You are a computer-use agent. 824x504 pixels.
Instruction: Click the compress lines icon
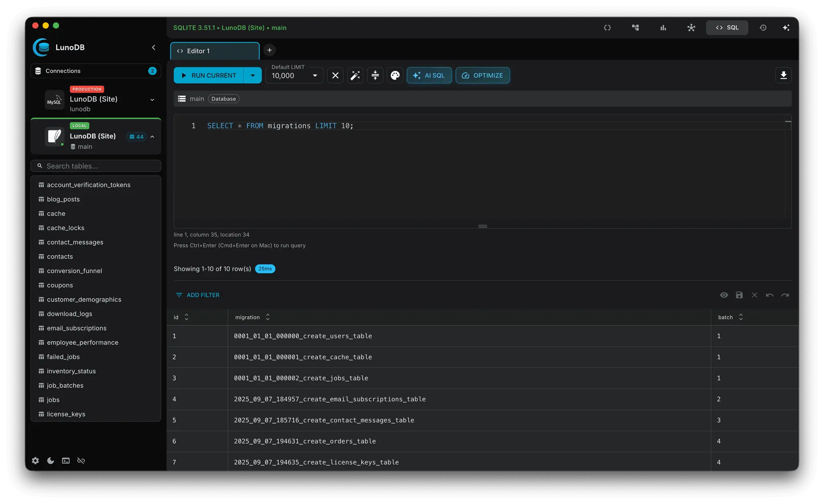click(x=375, y=76)
